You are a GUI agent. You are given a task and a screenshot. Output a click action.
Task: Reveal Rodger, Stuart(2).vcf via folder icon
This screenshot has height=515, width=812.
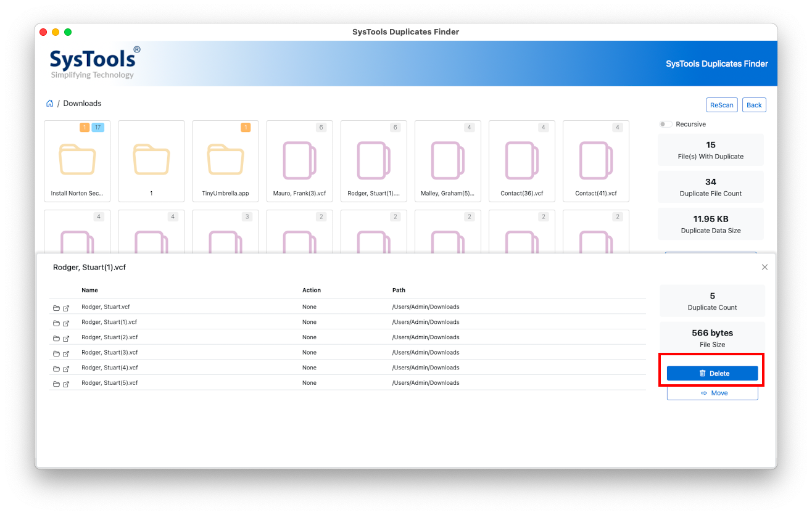(56, 338)
